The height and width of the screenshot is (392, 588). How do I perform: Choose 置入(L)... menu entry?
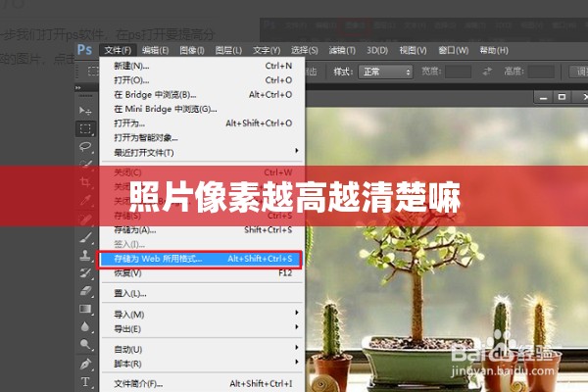click(x=202, y=293)
